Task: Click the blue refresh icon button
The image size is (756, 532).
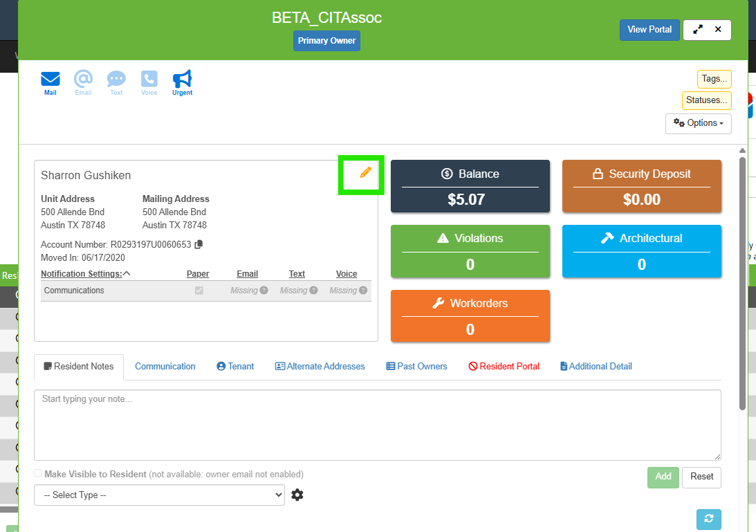Action: tap(709, 519)
